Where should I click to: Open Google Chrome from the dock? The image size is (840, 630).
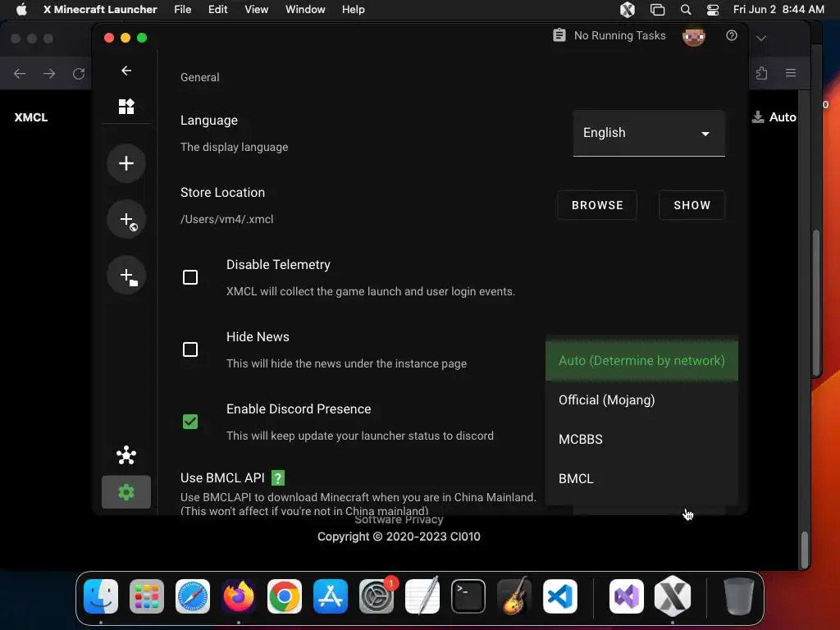point(285,596)
